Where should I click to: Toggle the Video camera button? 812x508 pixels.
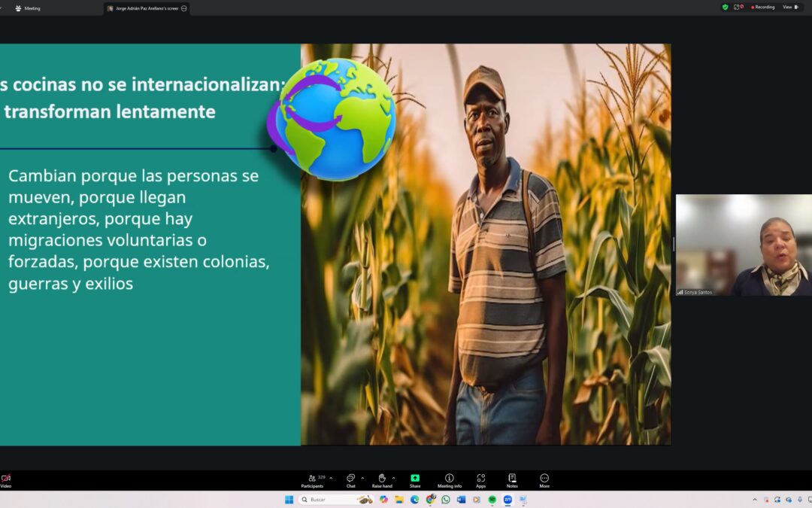point(6,479)
